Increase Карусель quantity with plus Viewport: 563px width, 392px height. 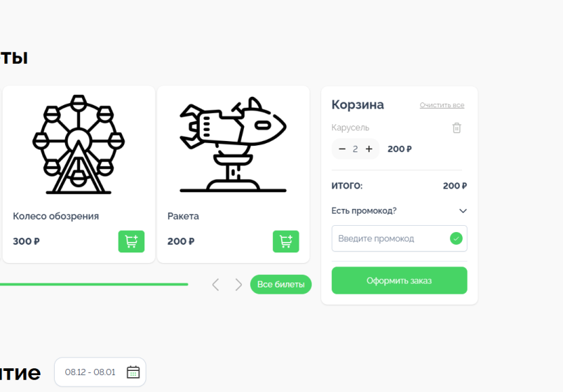tap(369, 149)
